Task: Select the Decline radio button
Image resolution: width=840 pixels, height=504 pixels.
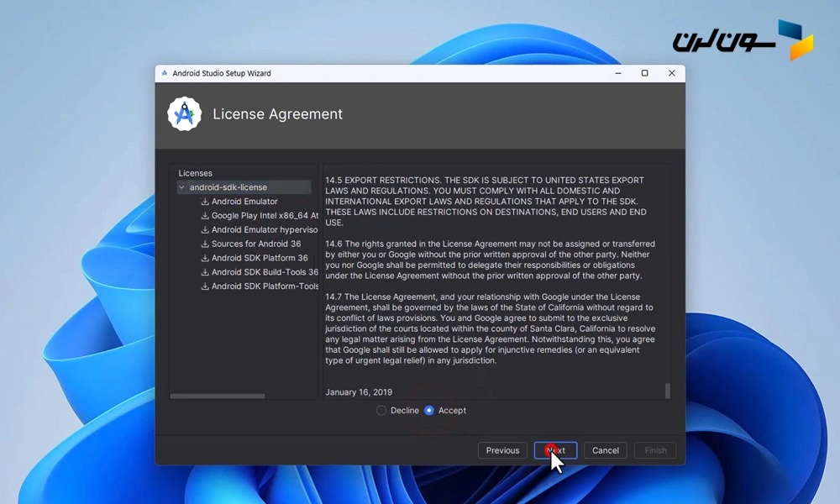Action: (382, 411)
